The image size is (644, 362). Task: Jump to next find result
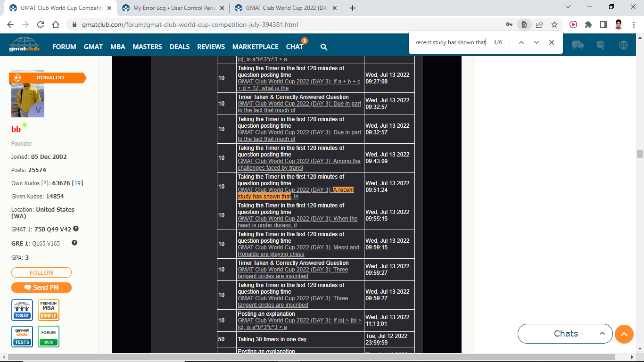point(536,42)
